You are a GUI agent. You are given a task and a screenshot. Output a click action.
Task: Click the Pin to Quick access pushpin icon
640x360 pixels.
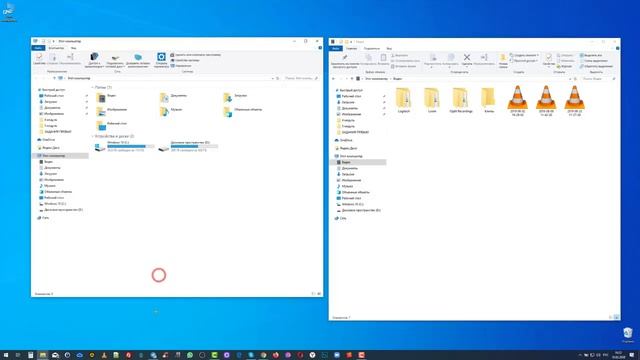[344, 58]
